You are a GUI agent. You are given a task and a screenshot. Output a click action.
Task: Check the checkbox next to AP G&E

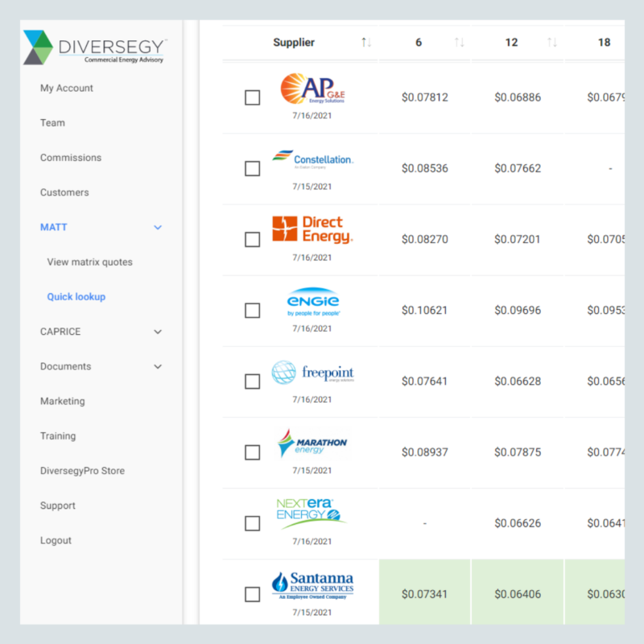pos(252,97)
